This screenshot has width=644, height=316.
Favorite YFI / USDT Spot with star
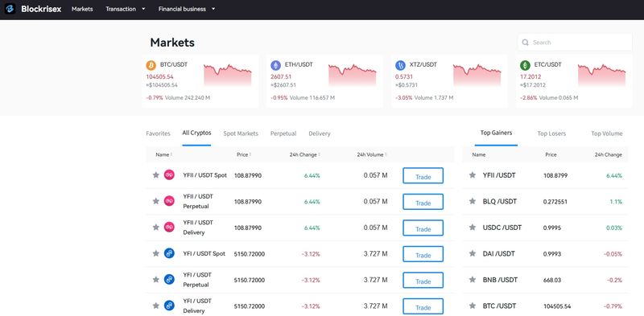coord(155,253)
